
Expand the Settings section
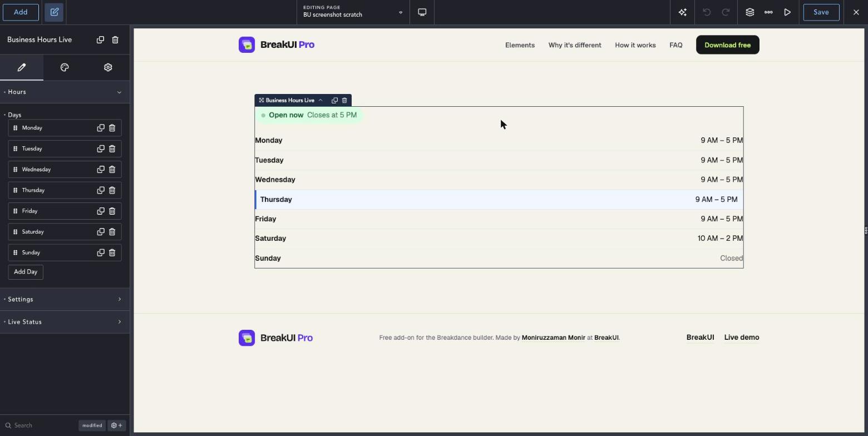coord(65,299)
